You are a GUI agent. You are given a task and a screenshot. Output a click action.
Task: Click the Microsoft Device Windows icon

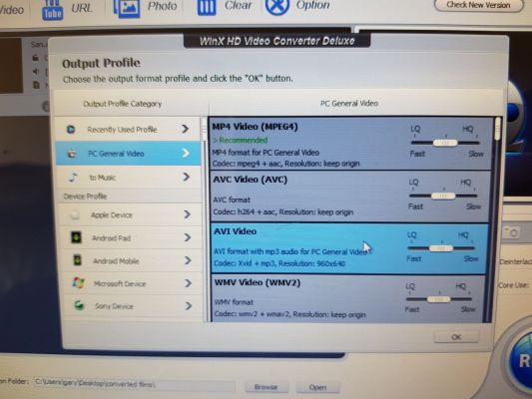pyautogui.click(x=79, y=283)
